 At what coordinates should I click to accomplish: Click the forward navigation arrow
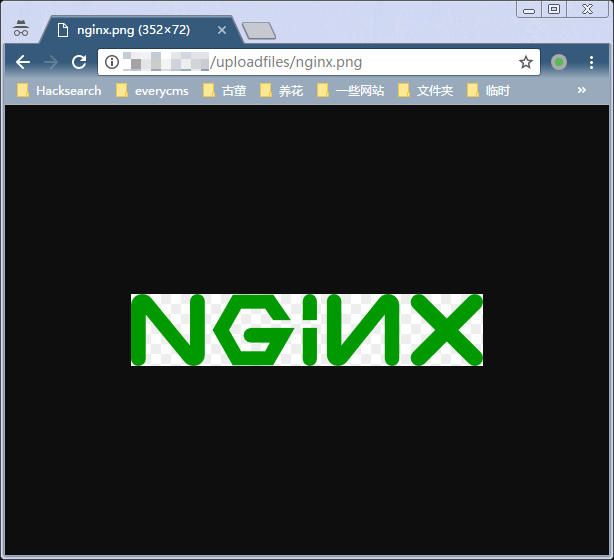click(51, 62)
